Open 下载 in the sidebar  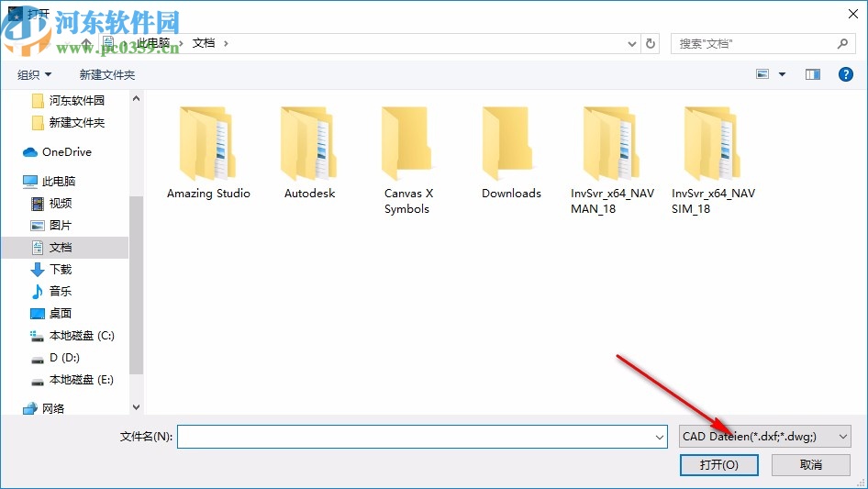pos(51,269)
